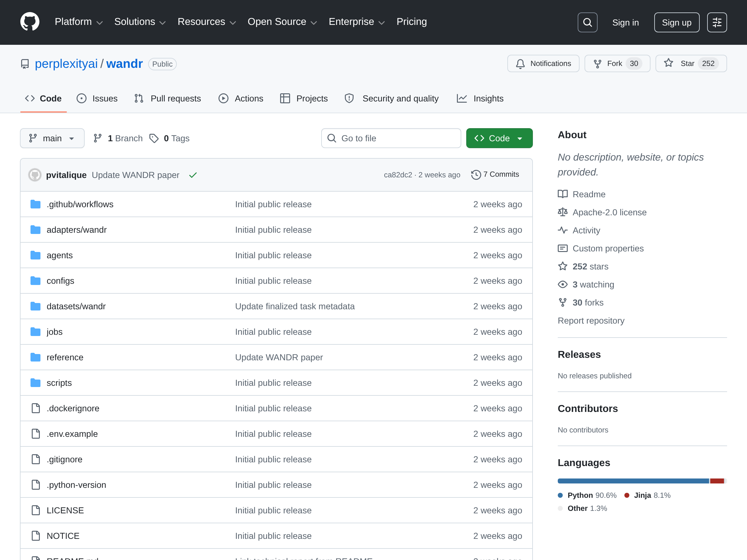Viewport: 747px width, 560px height.
Task: Click the GitHub logo home icon
Action: click(30, 22)
